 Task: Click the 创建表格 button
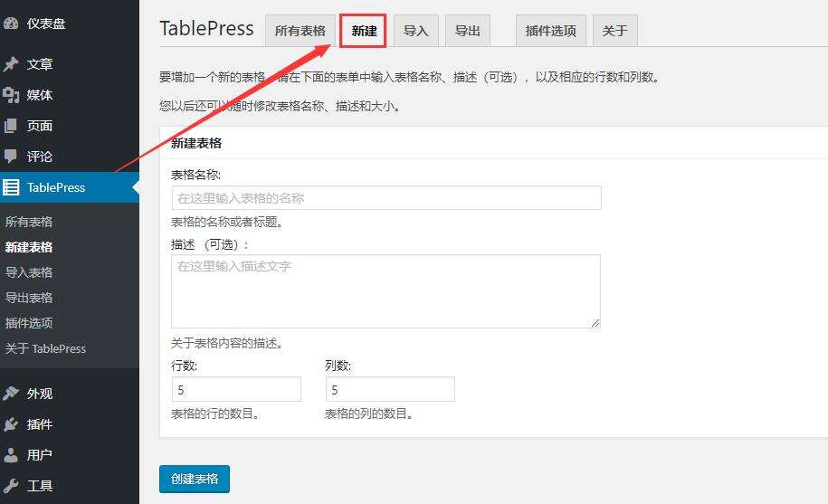(x=195, y=479)
